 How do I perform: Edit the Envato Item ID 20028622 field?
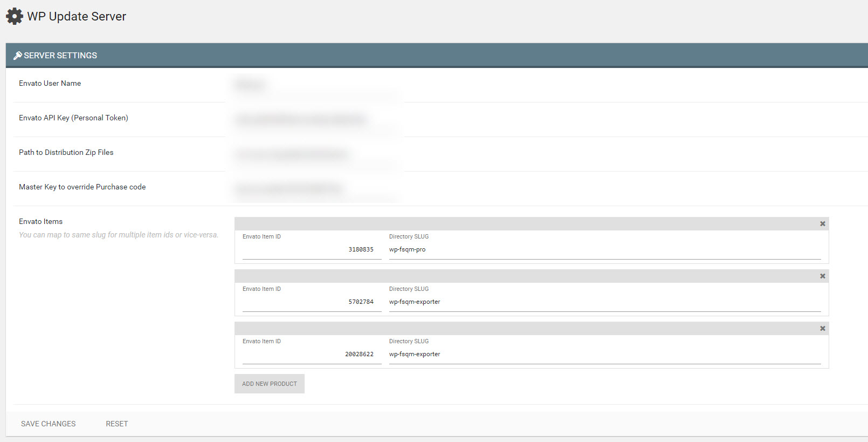click(x=312, y=355)
